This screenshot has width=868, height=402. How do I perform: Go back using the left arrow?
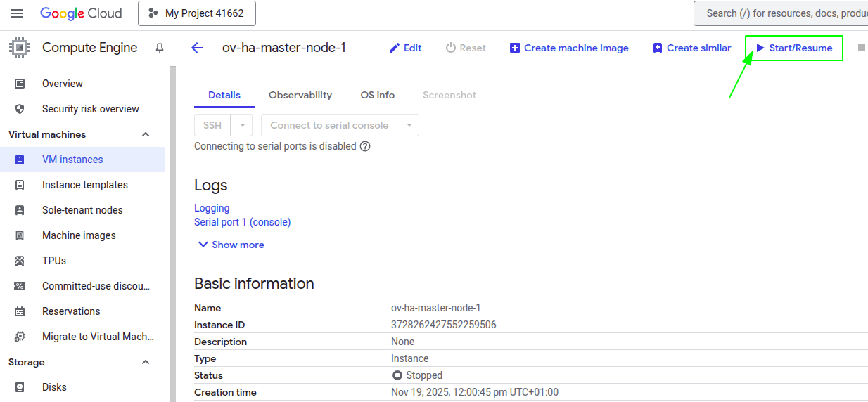coord(197,48)
